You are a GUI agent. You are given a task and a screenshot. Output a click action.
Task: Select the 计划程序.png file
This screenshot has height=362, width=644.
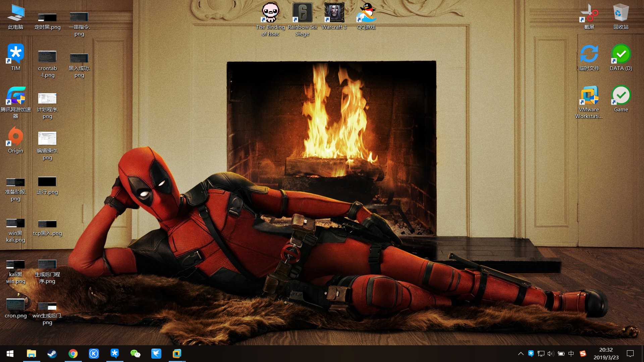(x=47, y=106)
